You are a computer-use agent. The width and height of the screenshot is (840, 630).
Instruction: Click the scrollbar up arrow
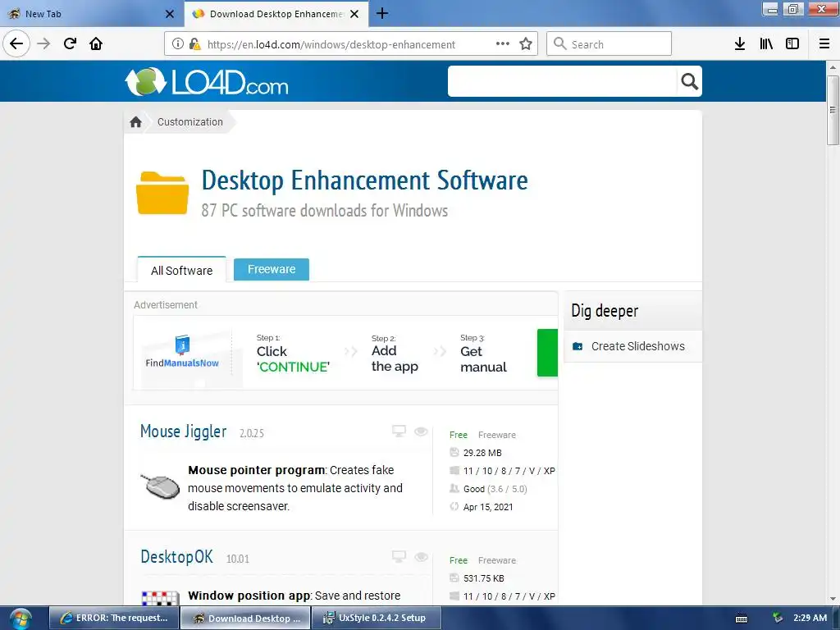point(833,67)
